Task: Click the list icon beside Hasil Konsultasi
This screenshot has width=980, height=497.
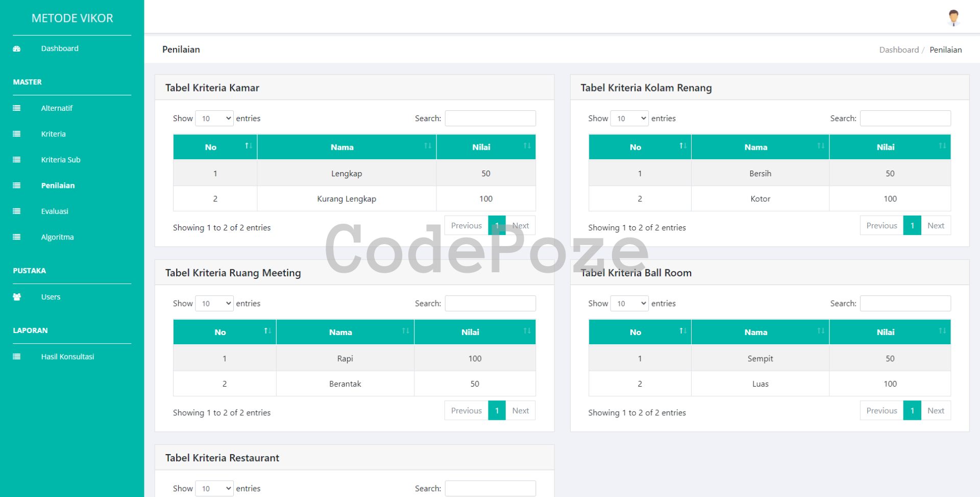Action: [17, 357]
